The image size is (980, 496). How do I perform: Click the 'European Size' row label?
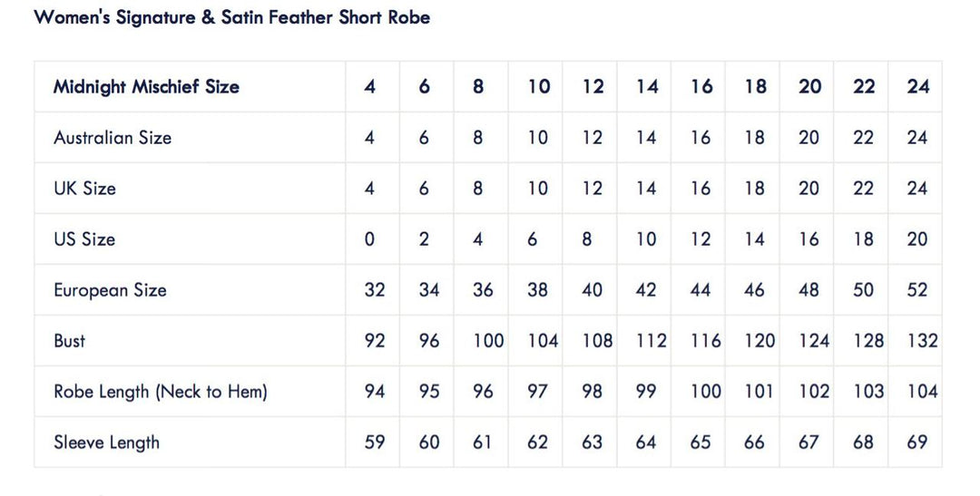(x=110, y=290)
